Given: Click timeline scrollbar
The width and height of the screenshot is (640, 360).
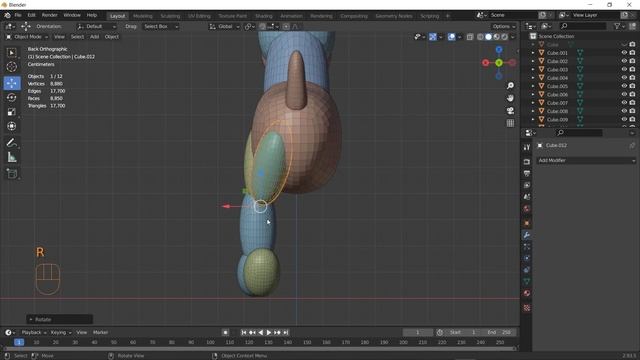Looking at the screenshot, I should (x=260, y=349).
